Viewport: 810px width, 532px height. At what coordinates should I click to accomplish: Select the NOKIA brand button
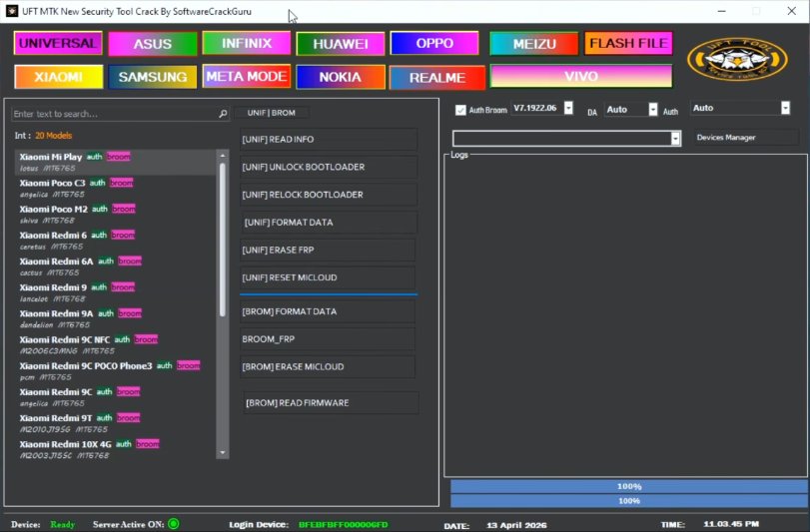pos(341,77)
